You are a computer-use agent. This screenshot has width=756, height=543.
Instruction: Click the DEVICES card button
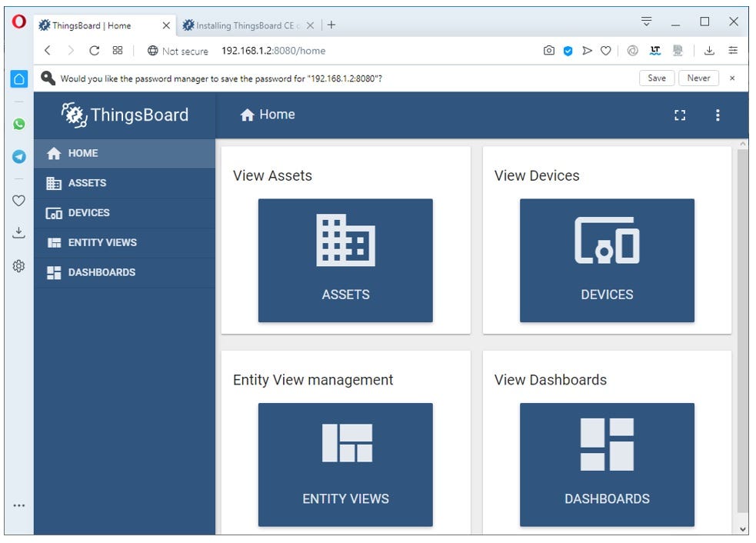click(607, 261)
